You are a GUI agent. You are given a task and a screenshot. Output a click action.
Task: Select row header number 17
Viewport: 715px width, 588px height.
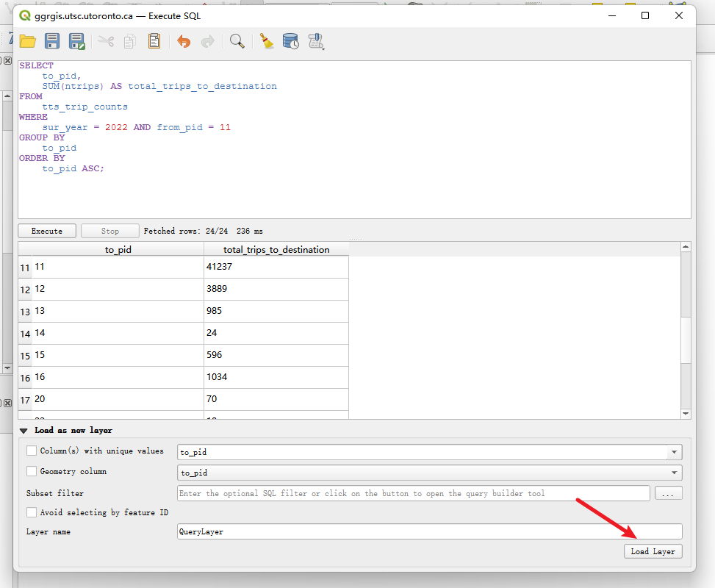pyautogui.click(x=25, y=400)
